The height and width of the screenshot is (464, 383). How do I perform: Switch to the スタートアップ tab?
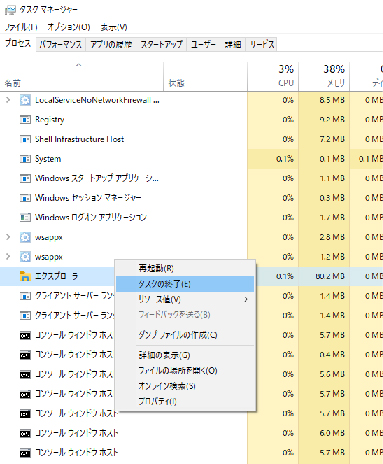click(161, 44)
